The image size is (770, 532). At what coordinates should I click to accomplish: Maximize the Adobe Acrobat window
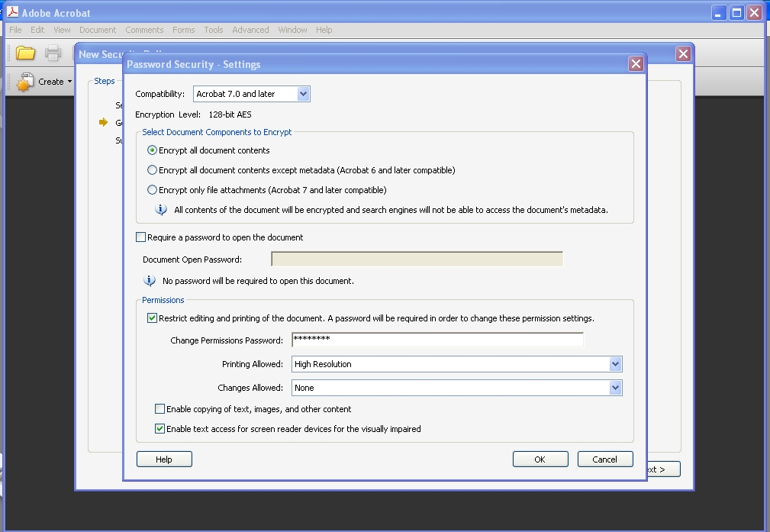point(736,13)
